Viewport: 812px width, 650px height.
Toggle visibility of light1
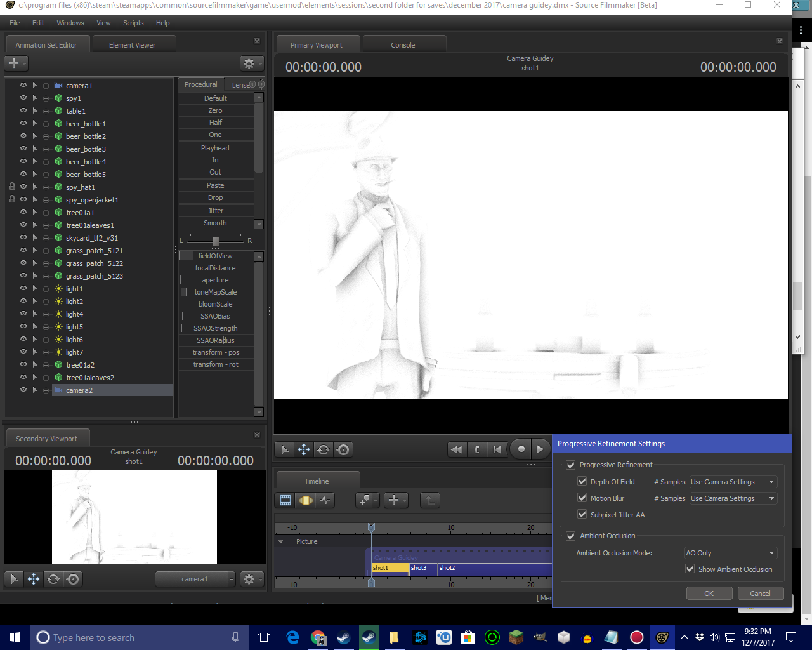point(23,288)
